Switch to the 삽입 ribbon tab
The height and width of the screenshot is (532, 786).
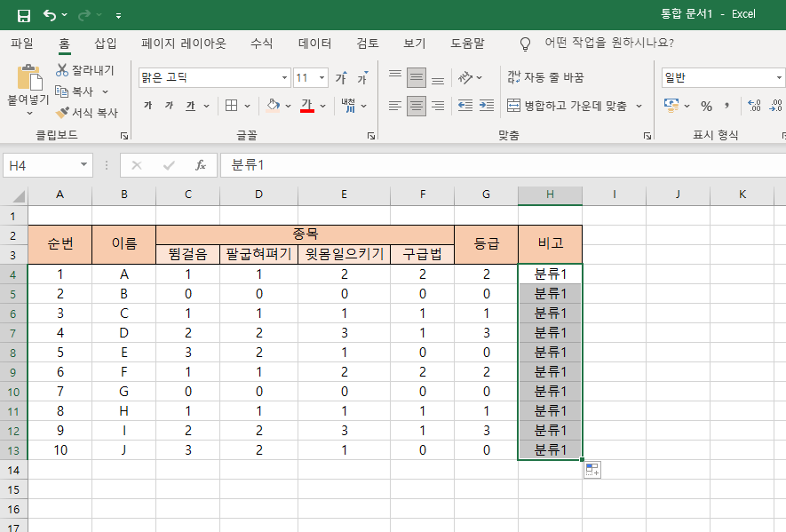(106, 42)
